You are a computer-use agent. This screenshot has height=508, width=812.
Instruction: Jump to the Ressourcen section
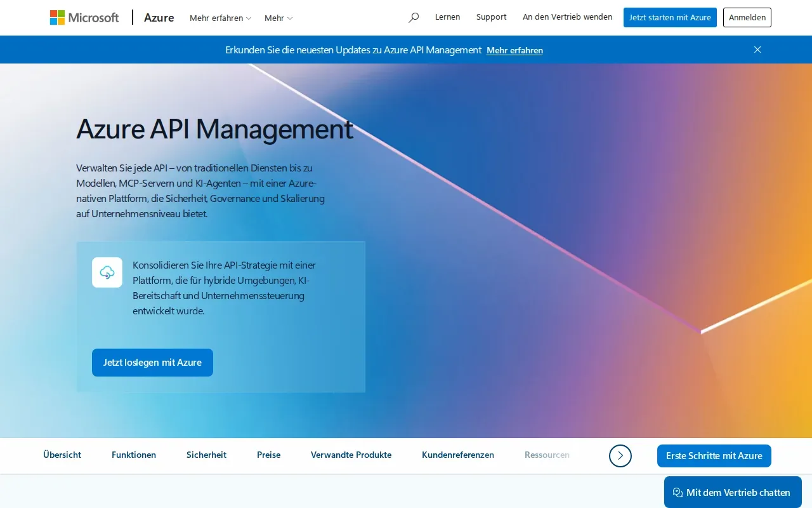(547, 455)
